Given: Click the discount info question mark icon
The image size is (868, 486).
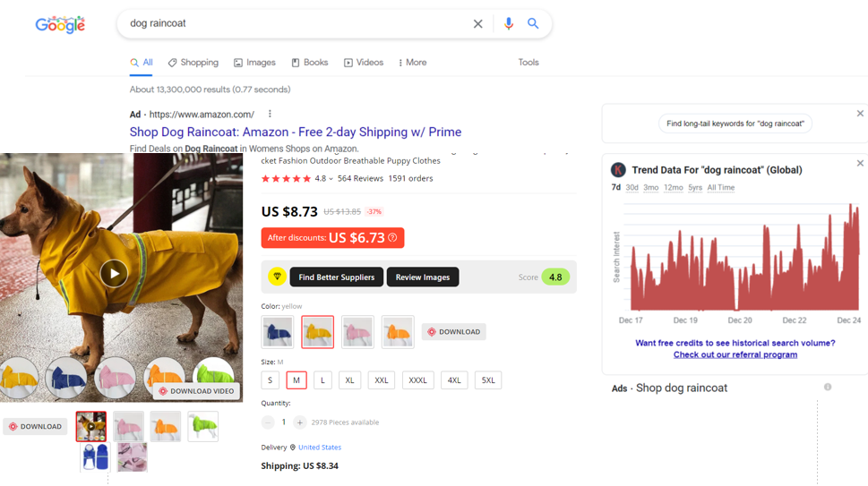Looking at the screenshot, I should click(x=392, y=238).
